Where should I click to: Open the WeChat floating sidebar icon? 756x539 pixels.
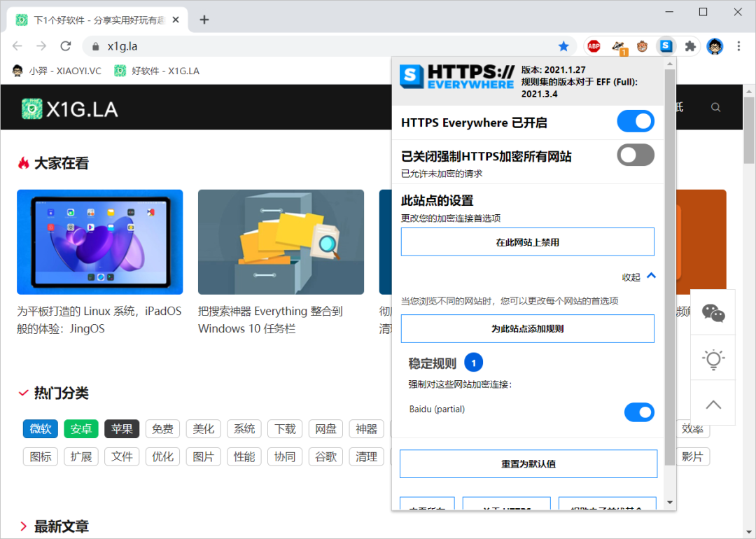point(713,313)
